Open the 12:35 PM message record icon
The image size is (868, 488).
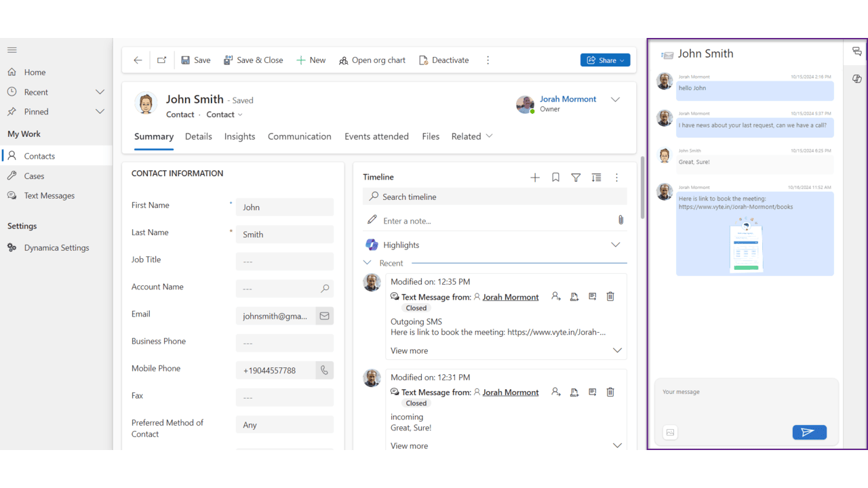tap(592, 297)
